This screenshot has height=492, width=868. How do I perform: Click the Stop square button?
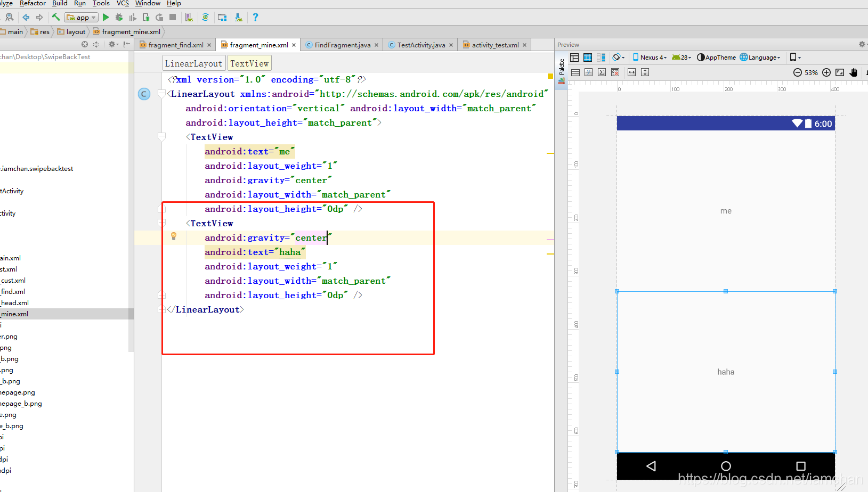click(x=173, y=17)
